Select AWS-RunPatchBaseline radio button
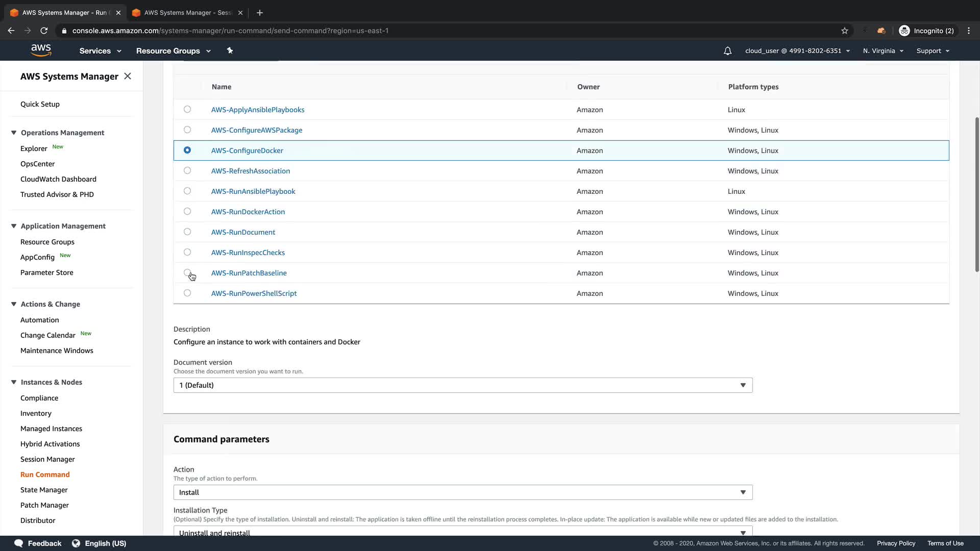Screen dimensions: 980x551 click(187, 272)
